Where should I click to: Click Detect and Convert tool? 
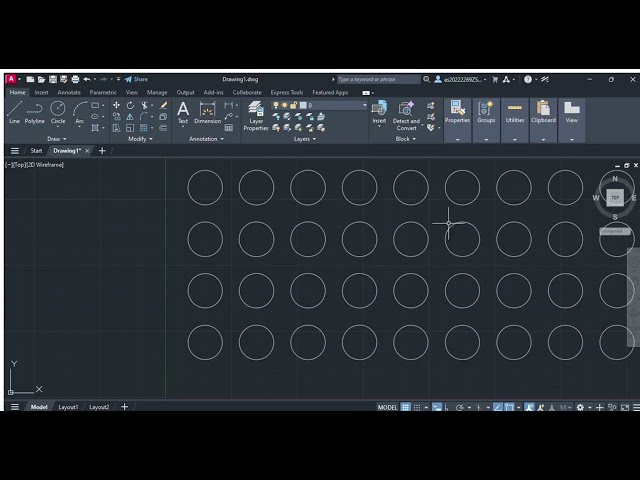(x=406, y=116)
